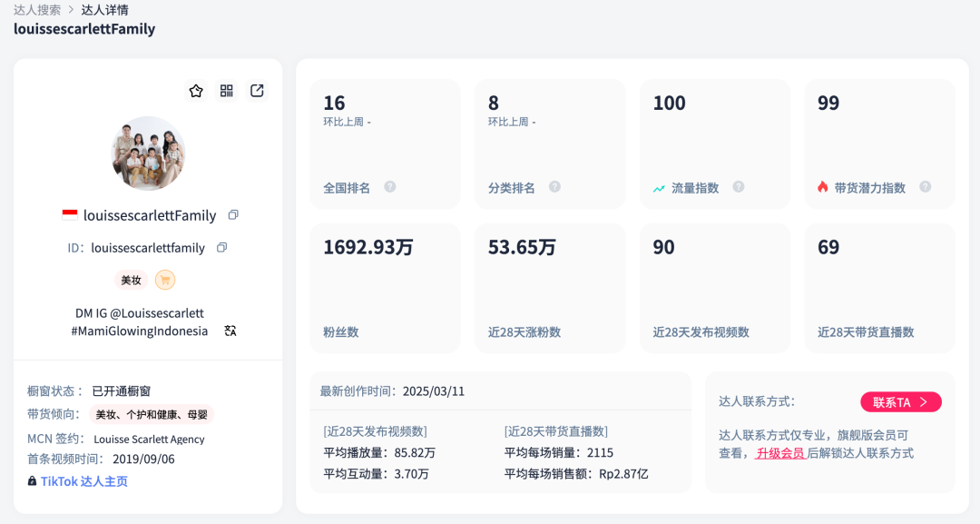
Task: Click the family profile avatar
Action: pyautogui.click(x=148, y=153)
